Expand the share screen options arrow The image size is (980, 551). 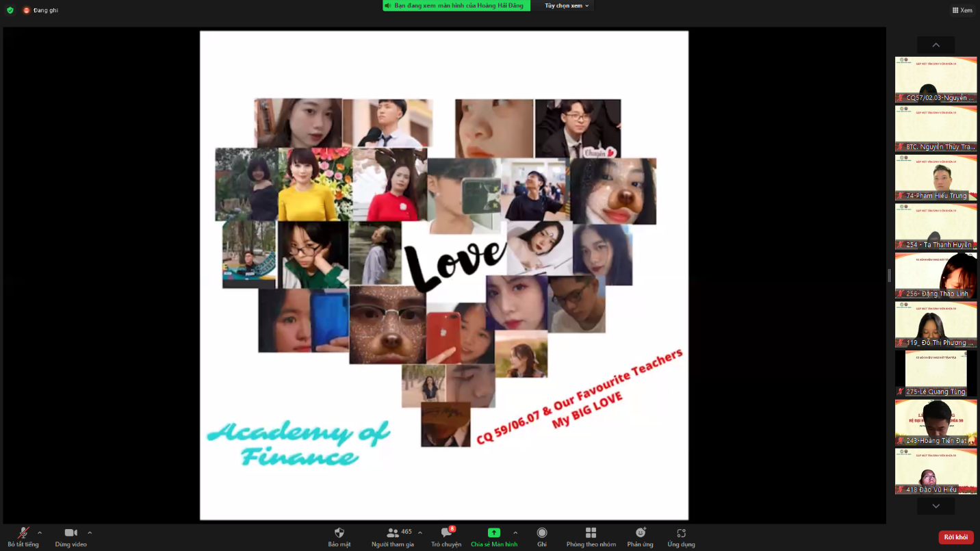click(x=515, y=533)
